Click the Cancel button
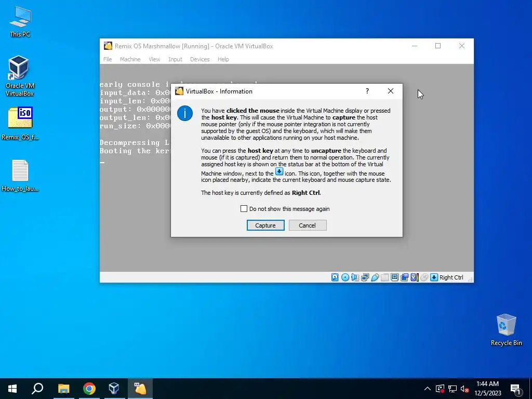Viewport: 532px width, 399px height. click(x=308, y=225)
